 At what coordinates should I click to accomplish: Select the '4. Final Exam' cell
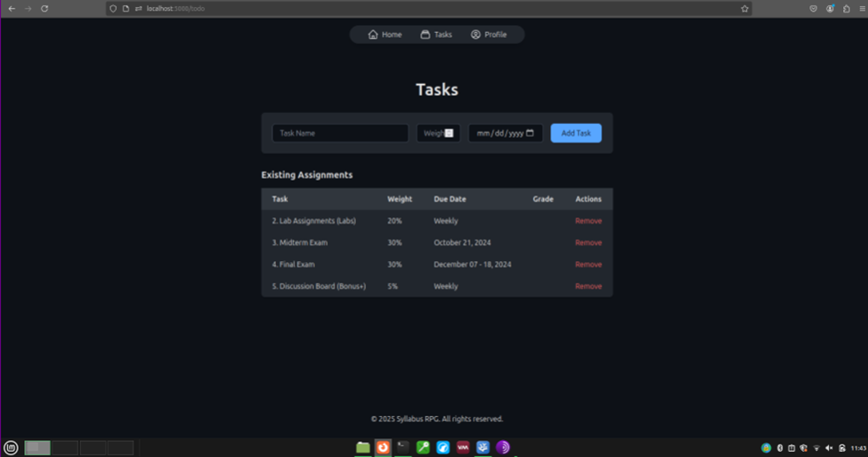point(294,265)
